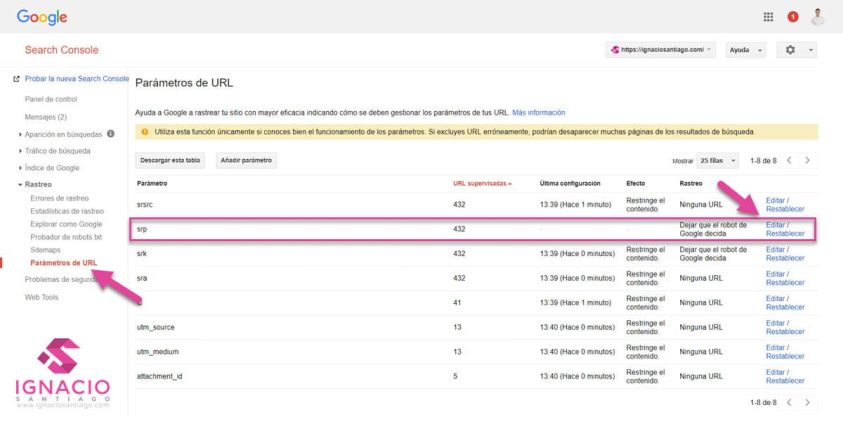Click the Search Console title
This screenshot has width=843, height=422.
[x=61, y=50]
